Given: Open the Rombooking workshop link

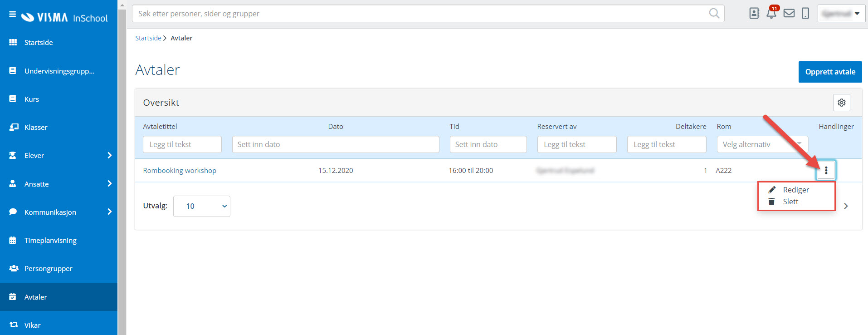Looking at the screenshot, I should click(x=180, y=170).
